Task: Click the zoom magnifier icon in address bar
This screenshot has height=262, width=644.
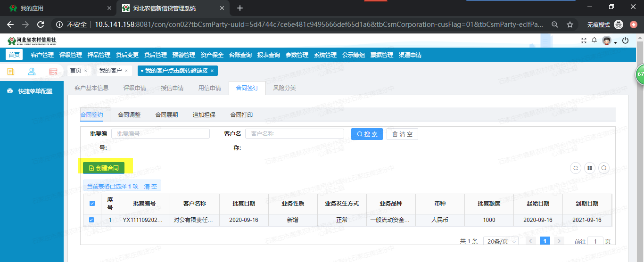Action: pos(555,25)
